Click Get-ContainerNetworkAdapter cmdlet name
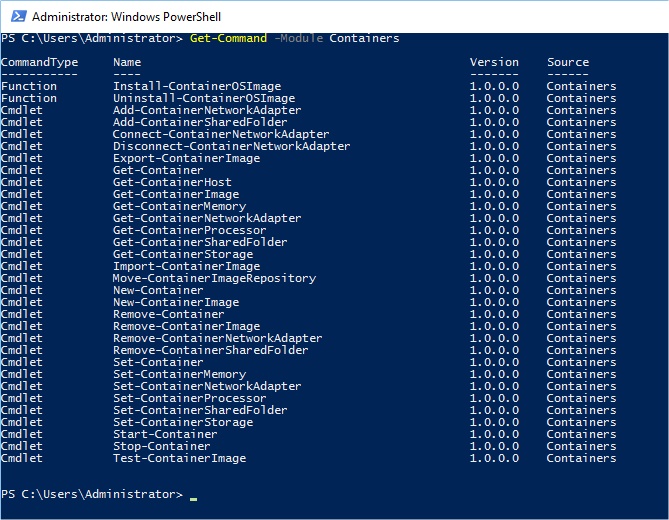This screenshot has height=520, width=669. tap(207, 218)
